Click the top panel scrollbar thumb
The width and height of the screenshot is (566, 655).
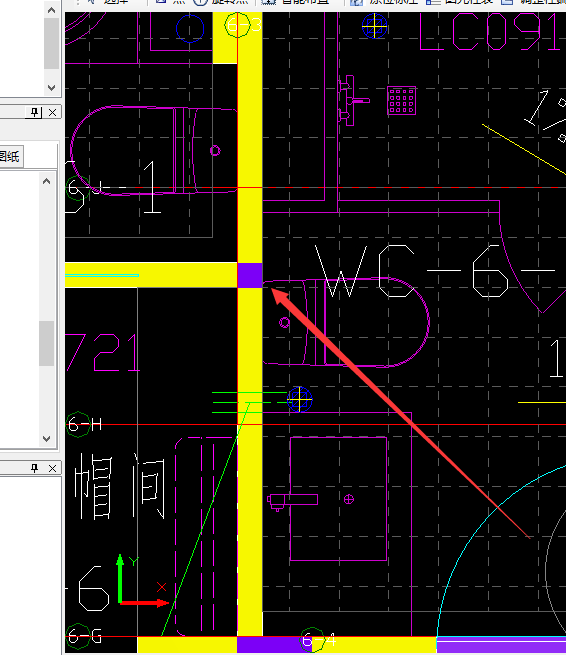tap(51, 43)
